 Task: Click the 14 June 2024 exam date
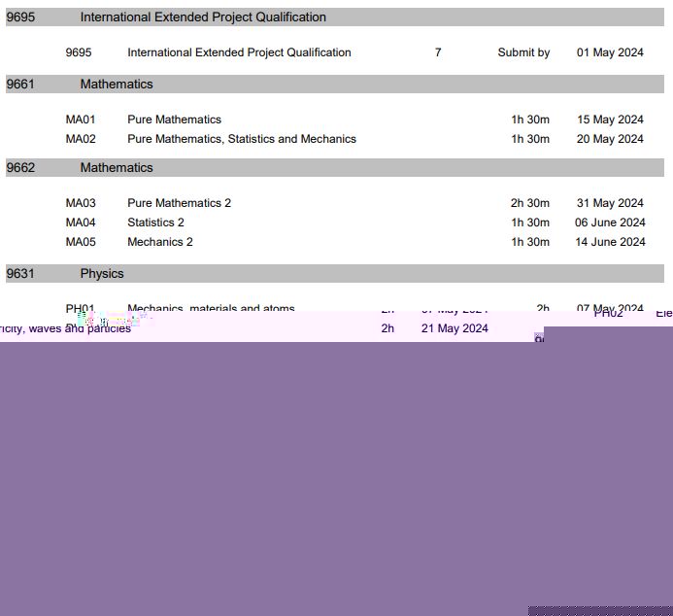[610, 242]
